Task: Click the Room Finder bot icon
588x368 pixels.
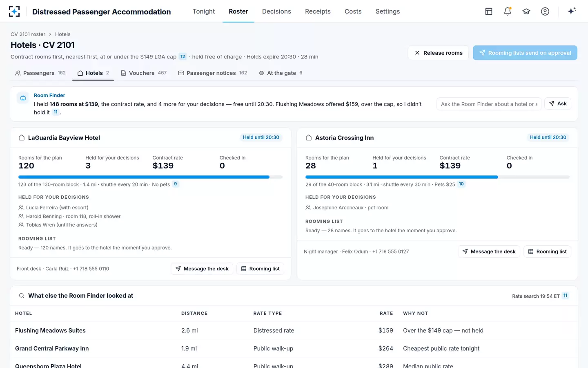Action: pos(23,98)
